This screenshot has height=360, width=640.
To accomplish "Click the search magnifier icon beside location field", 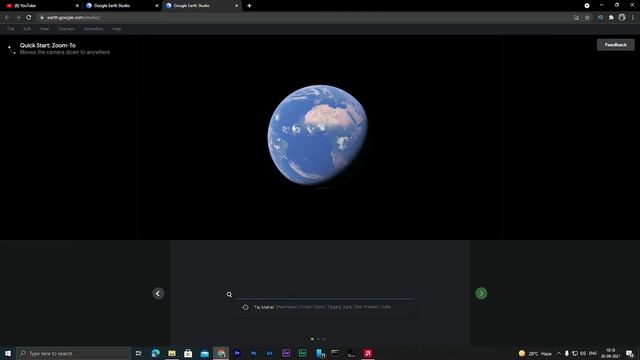I will [x=229, y=294].
